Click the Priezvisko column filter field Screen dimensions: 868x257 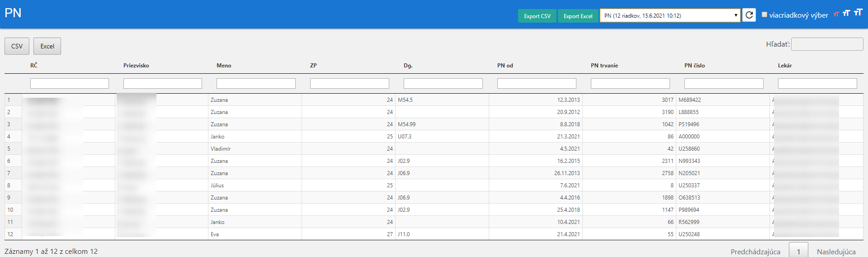click(163, 83)
